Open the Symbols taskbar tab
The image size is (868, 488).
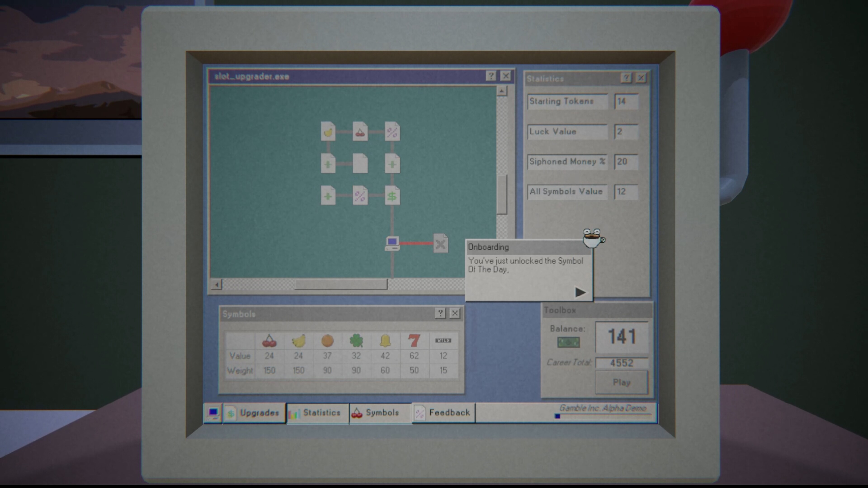pos(380,413)
